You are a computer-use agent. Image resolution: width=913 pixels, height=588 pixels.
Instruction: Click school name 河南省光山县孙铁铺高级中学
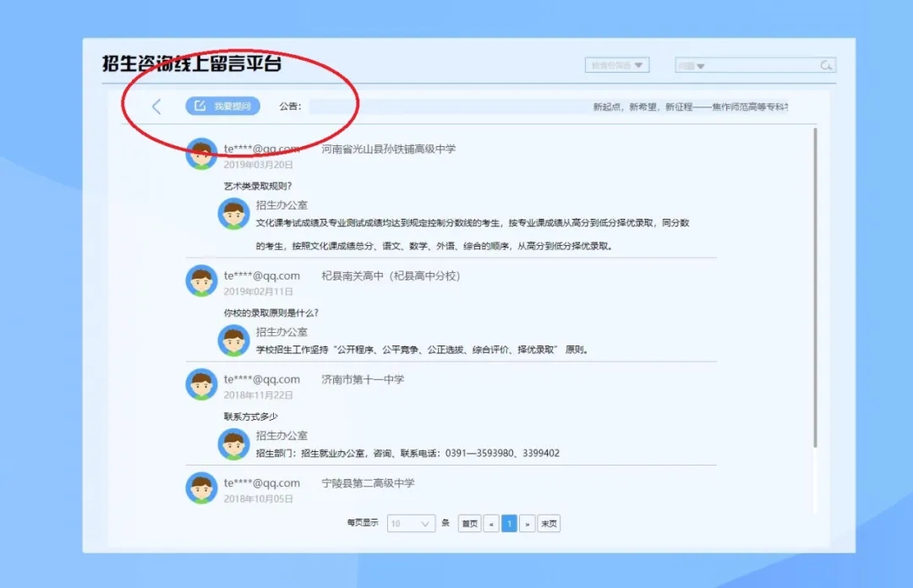click(x=388, y=149)
